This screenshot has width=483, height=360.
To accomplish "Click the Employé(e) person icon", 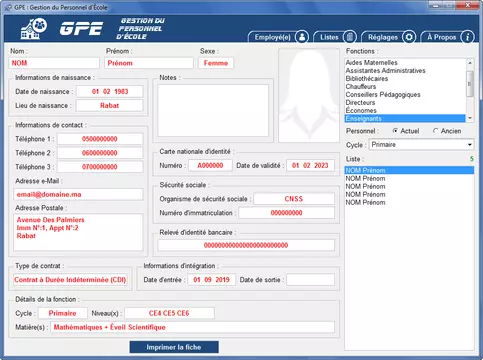I will pyautogui.click(x=302, y=37).
